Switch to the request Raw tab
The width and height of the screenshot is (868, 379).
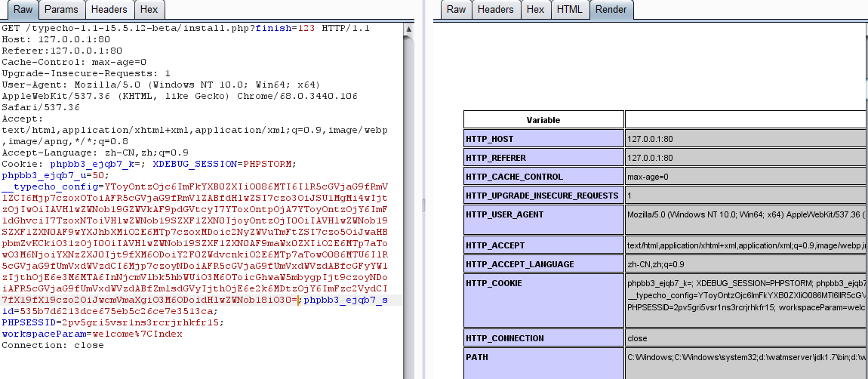pyautogui.click(x=23, y=9)
